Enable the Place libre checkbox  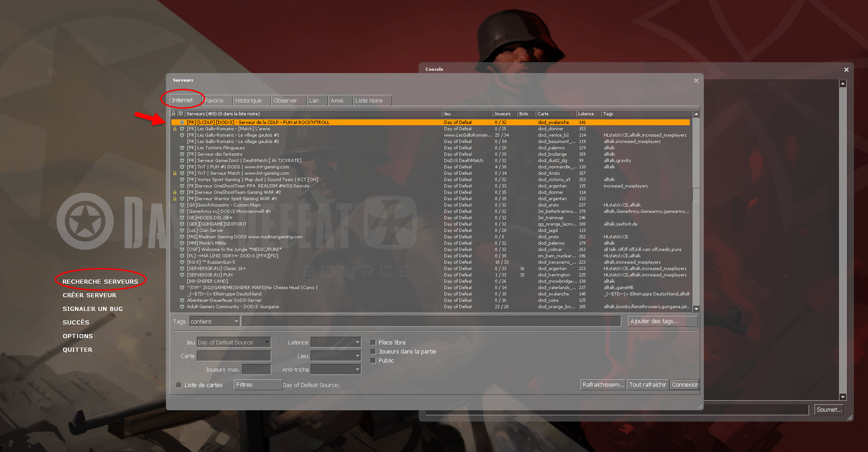[x=373, y=343]
